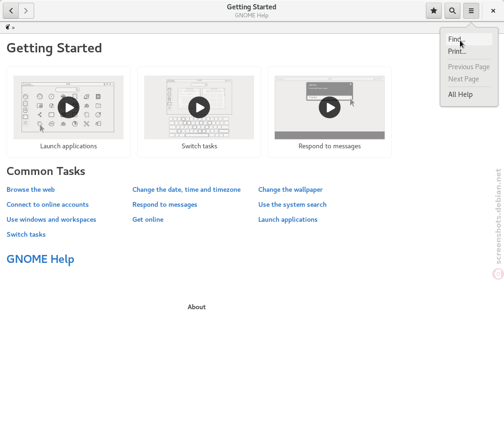Click the Launch applications video caption
Viewport: 504px width, 443px height.
(x=68, y=146)
